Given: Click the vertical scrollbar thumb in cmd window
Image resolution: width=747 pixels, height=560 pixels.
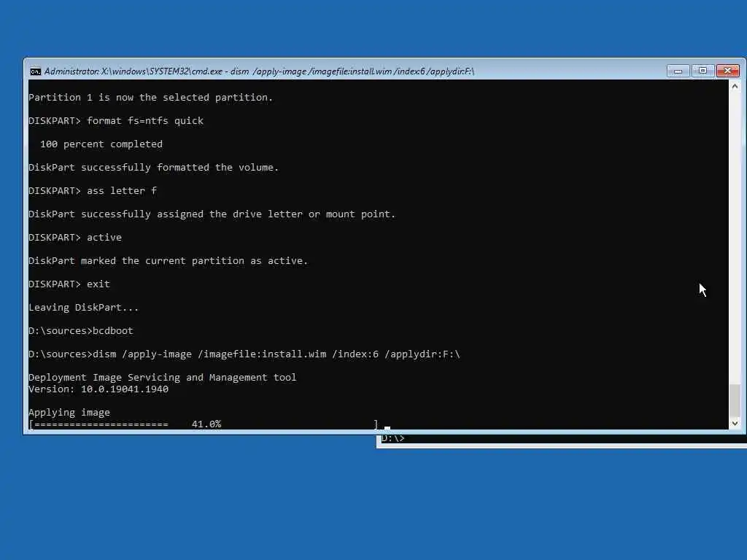Looking at the screenshot, I should (x=735, y=399).
